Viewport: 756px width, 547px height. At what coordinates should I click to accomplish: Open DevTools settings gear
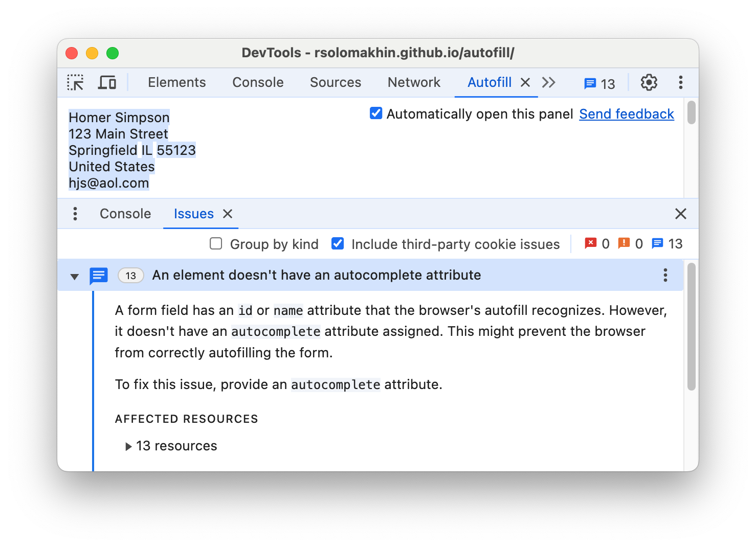point(649,82)
